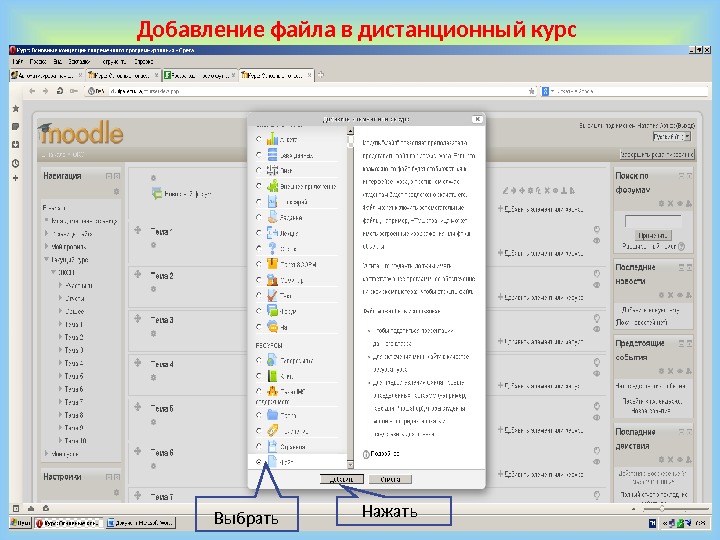Viewport: 720px width, 540px height.
Task: Open Opera notes panel icon
Action: pyautogui.click(x=16, y=126)
